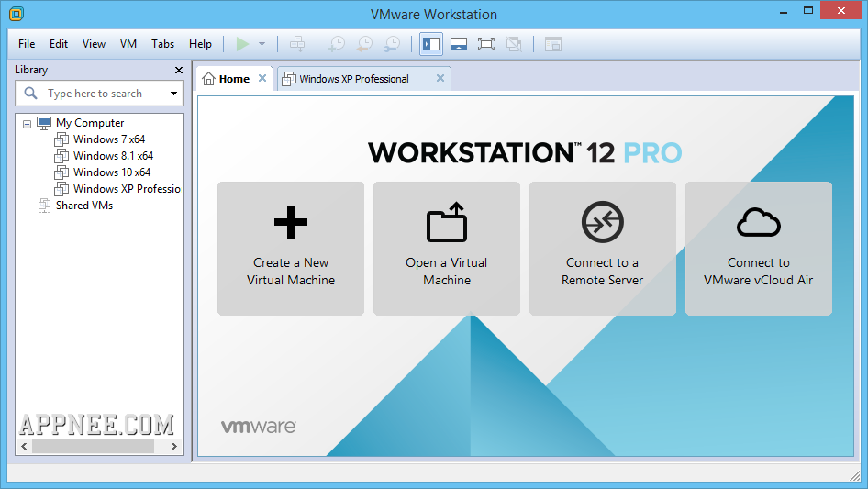Click the magnifier icon in library search
Image resolution: width=868 pixels, height=489 pixels.
pyautogui.click(x=31, y=93)
